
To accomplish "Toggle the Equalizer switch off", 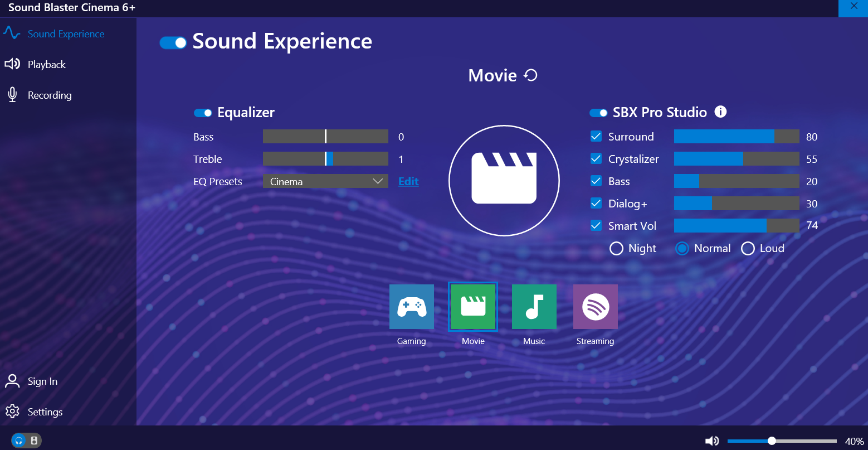I will [203, 113].
